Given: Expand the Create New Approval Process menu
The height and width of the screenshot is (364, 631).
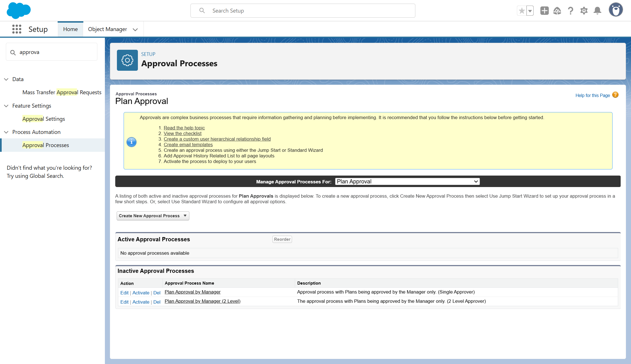Looking at the screenshot, I should [x=153, y=216].
